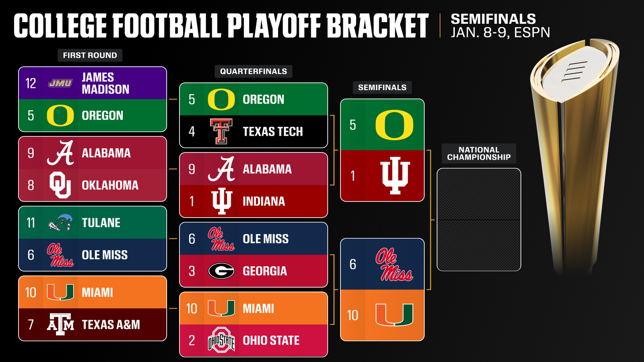Click the Ole Miss logo in semifinals
Image resolution: width=644 pixels, height=362 pixels.
pyautogui.click(x=394, y=264)
